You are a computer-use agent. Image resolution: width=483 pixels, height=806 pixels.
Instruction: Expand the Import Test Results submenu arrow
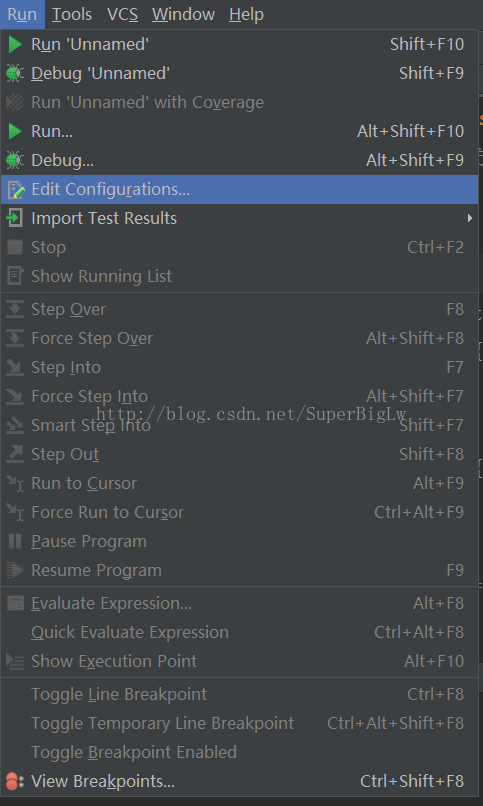[469, 218]
